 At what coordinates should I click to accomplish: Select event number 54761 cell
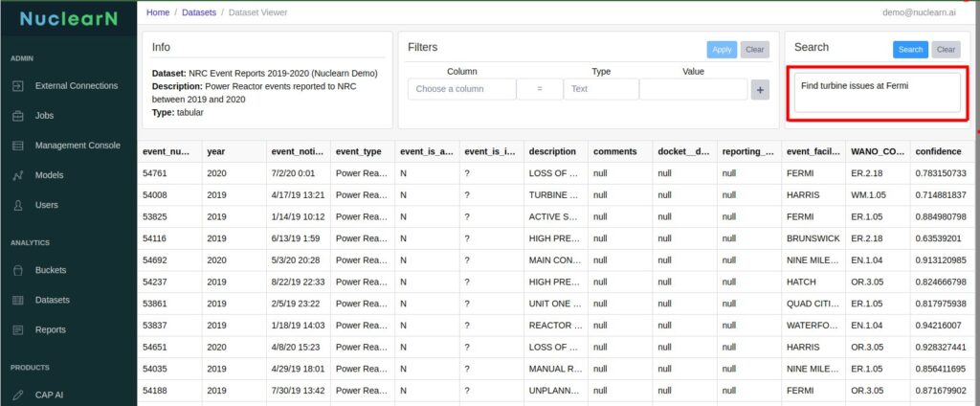coord(169,173)
